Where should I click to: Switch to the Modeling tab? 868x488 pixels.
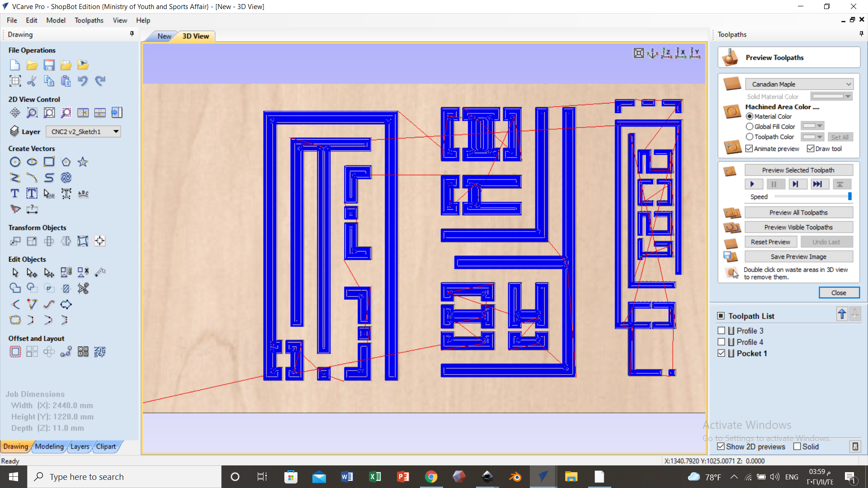pyautogui.click(x=49, y=446)
